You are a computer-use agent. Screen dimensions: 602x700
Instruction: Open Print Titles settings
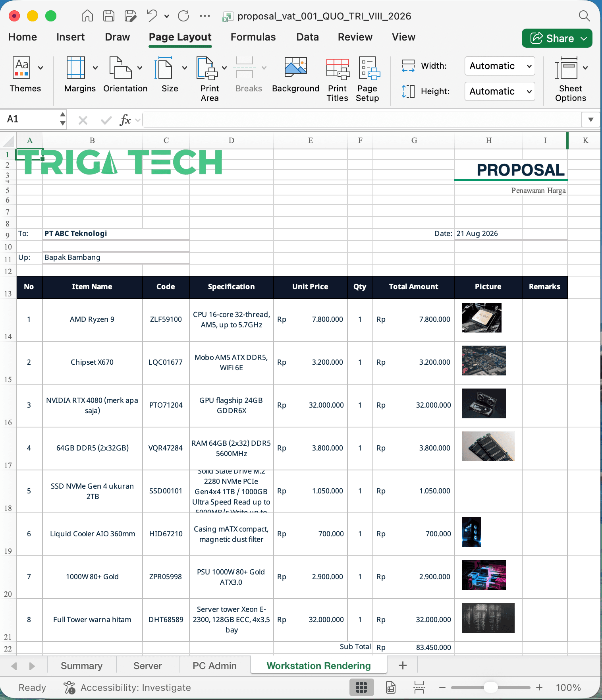point(338,79)
